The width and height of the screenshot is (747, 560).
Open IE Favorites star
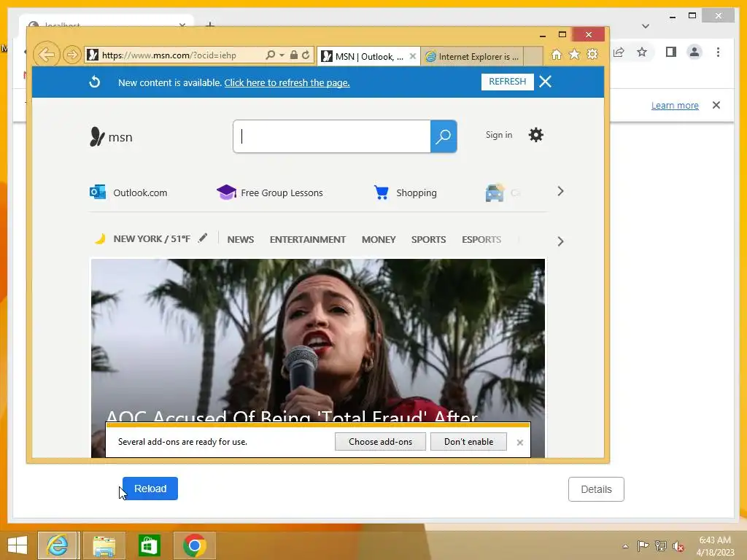(575, 54)
